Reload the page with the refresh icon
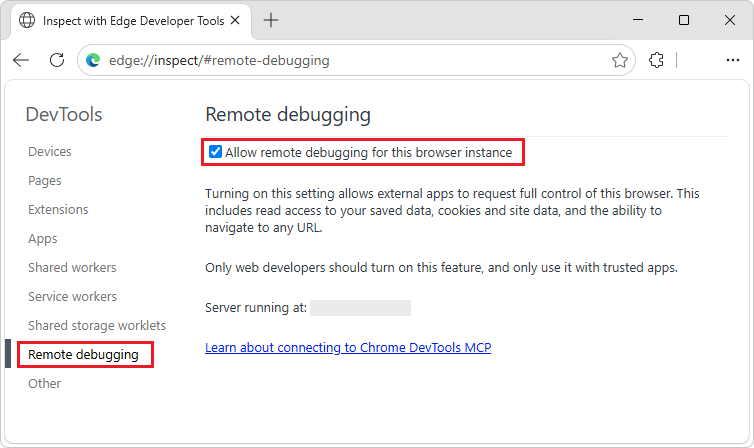This screenshot has width=754, height=448. (57, 60)
